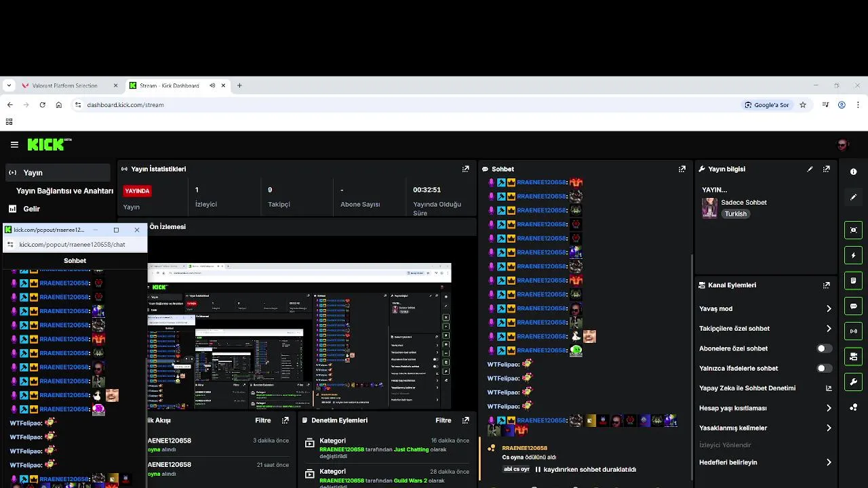The width and height of the screenshot is (868, 488).
Task: Click the YAYINDA live badge
Action: [x=137, y=191]
